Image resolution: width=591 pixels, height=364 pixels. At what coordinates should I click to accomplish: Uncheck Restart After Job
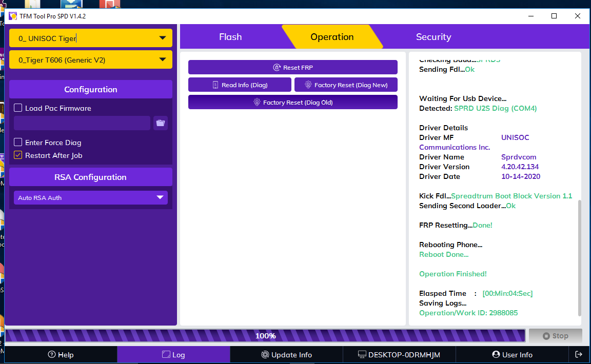click(18, 155)
